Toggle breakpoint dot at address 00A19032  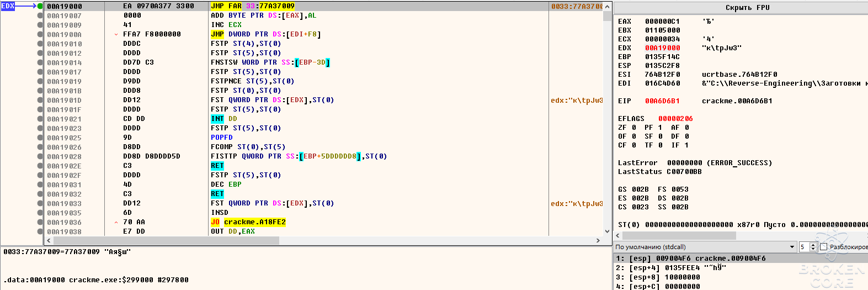[40, 194]
